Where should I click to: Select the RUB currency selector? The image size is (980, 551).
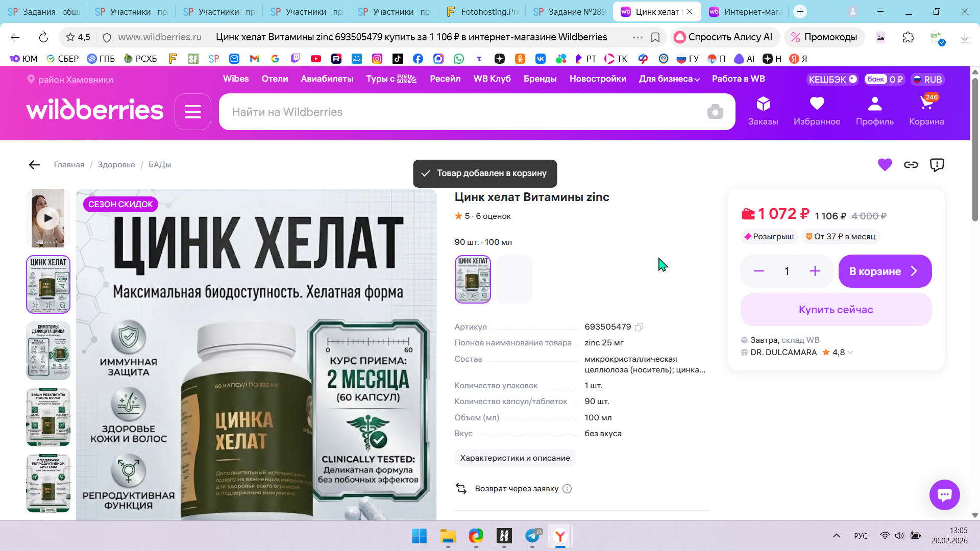(927, 79)
